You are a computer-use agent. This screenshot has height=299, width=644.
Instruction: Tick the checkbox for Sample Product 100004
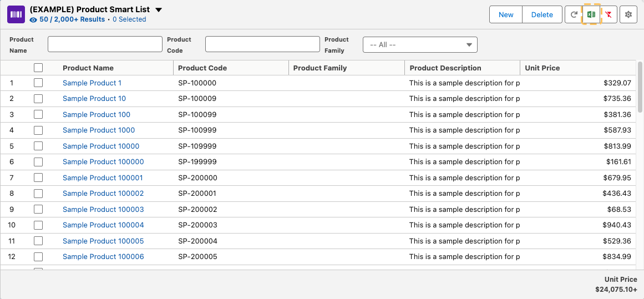(x=38, y=225)
